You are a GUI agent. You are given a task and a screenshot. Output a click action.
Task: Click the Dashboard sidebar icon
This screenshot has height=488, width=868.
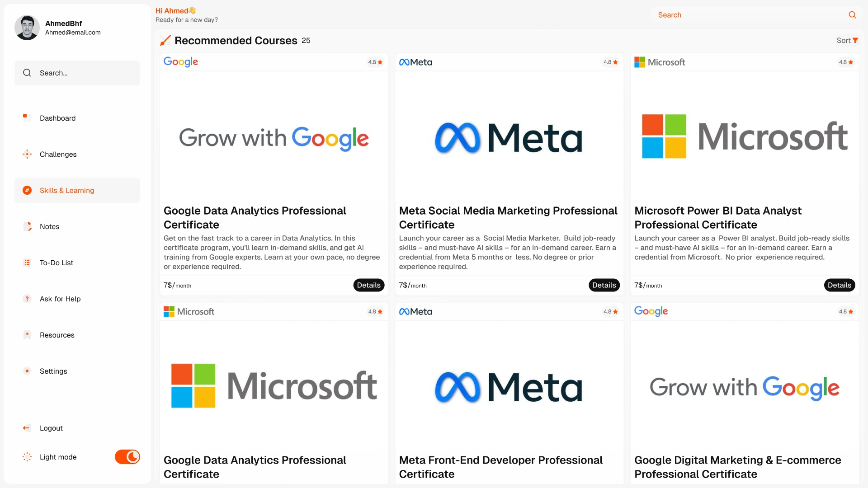click(27, 118)
